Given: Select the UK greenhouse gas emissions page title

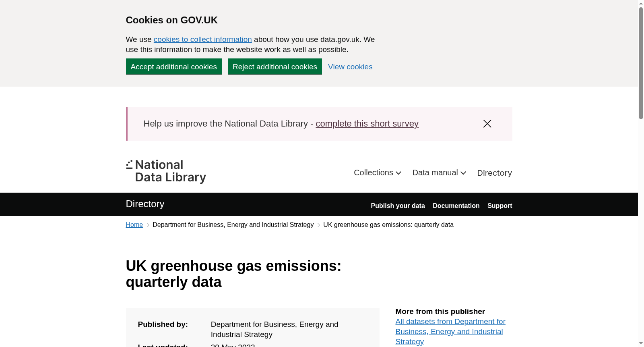Looking at the screenshot, I should (x=233, y=274).
